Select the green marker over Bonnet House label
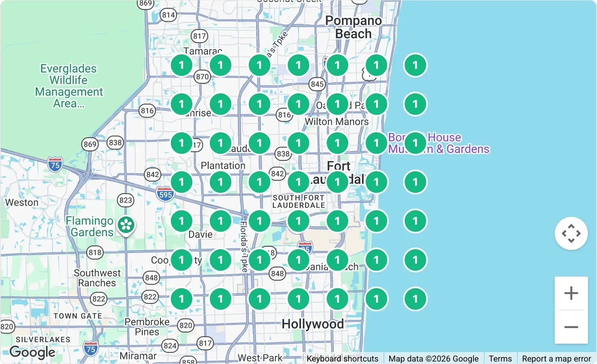This screenshot has width=597, height=364. [415, 143]
